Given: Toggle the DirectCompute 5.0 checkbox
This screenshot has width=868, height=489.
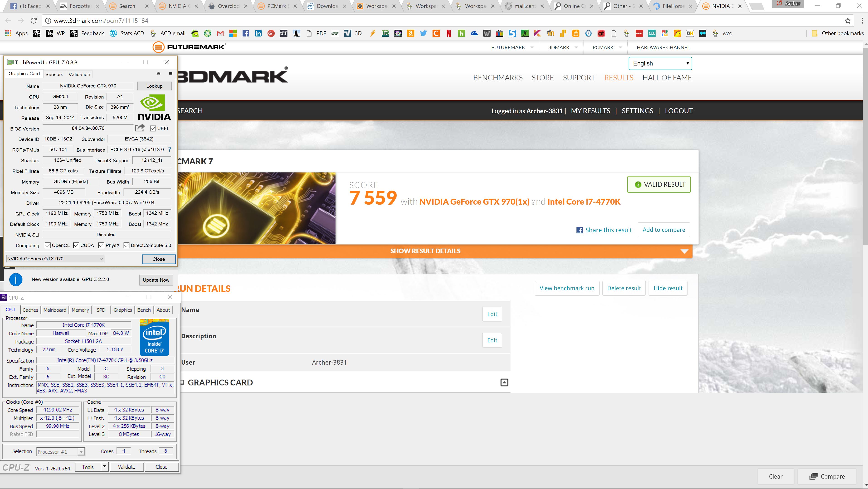Looking at the screenshot, I should tap(126, 245).
